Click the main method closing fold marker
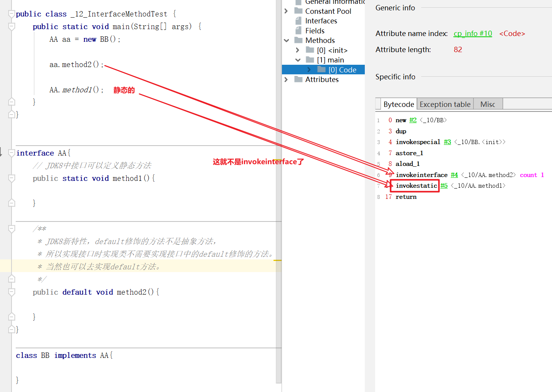 pyautogui.click(x=12, y=102)
